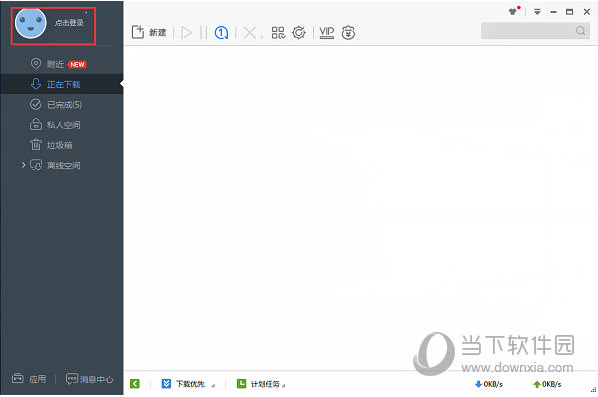Click the blue number-one priority icon
598x397 pixels.
point(221,33)
